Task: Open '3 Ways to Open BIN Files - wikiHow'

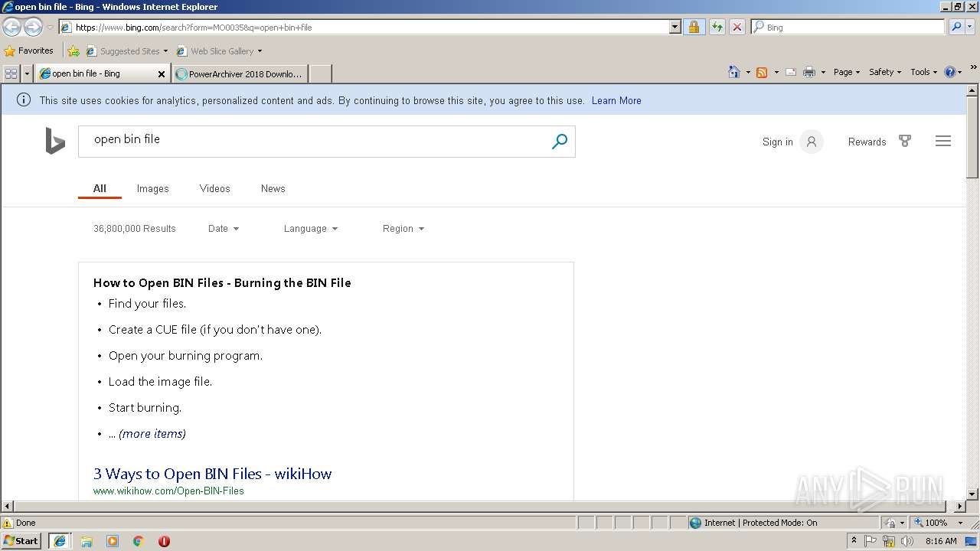Action: click(213, 474)
